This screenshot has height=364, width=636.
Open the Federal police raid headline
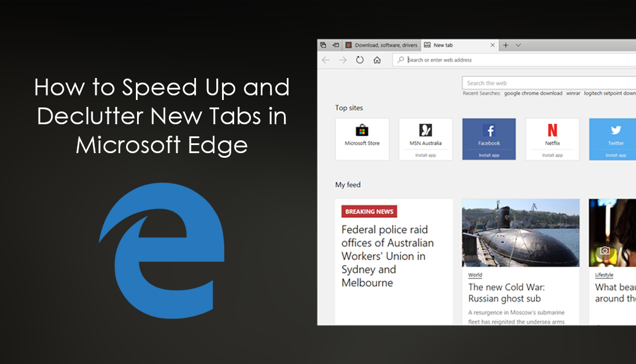click(387, 256)
